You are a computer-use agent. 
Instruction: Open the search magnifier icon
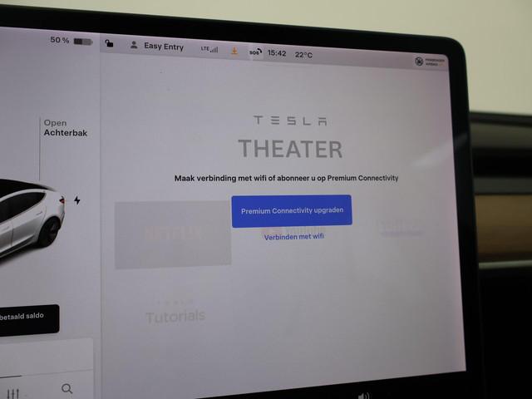[x=66, y=388]
